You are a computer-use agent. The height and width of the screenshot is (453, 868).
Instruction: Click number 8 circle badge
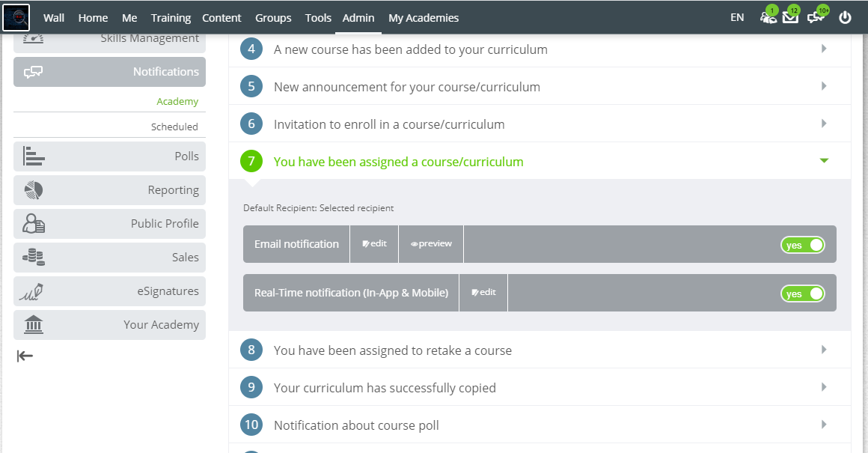[251, 350]
